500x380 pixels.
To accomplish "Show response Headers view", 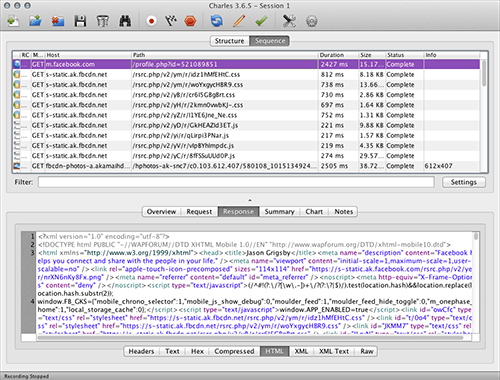I will pos(141,351).
